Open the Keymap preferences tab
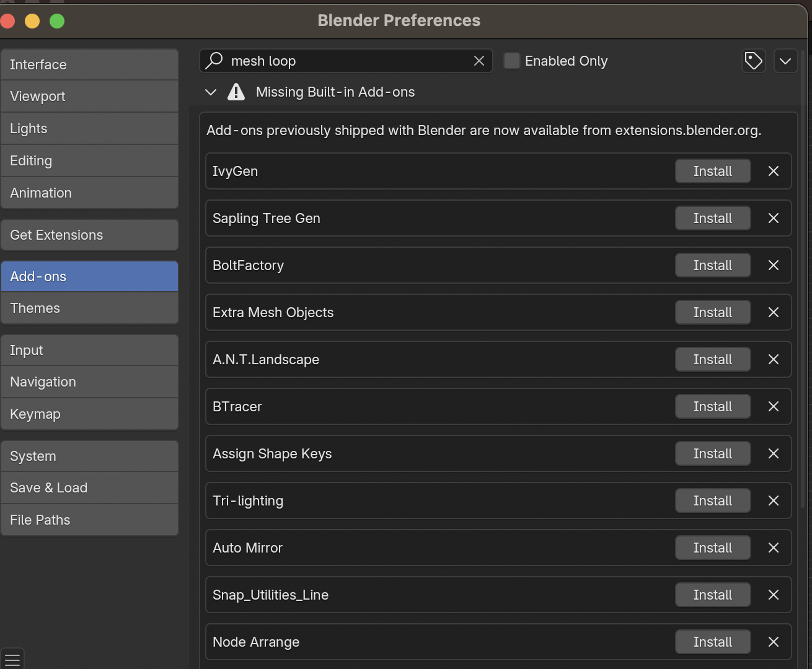 (89, 414)
